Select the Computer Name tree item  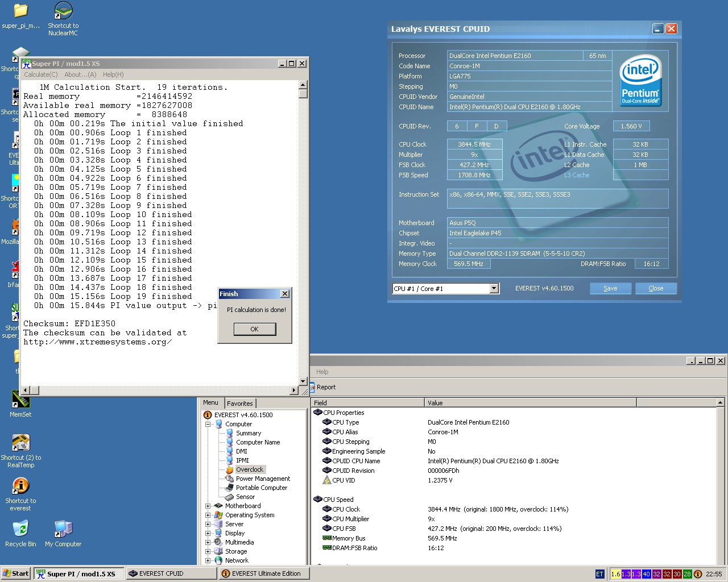click(258, 442)
